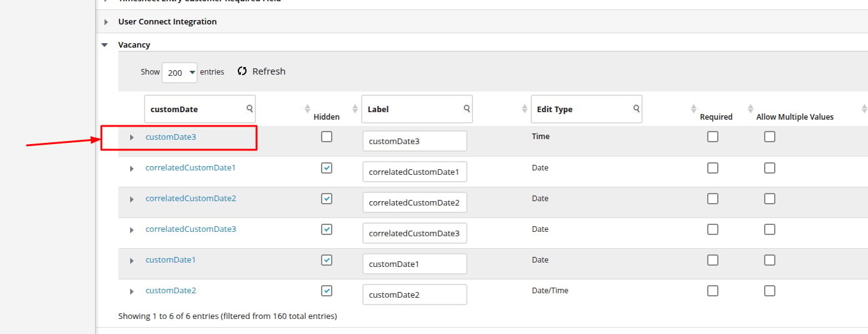The height and width of the screenshot is (334, 868).
Task: Click the Refresh circular arrows icon
Action: [x=242, y=71]
